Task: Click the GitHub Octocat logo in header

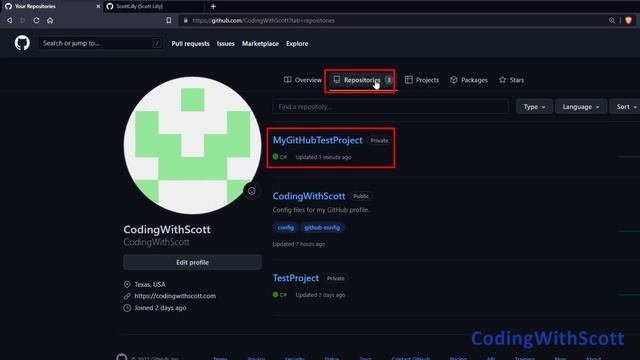Action: [x=22, y=43]
